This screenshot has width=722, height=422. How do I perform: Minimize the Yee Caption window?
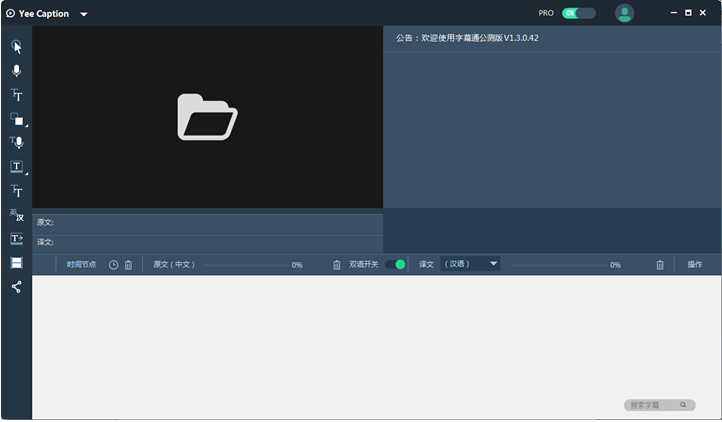click(x=674, y=13)
